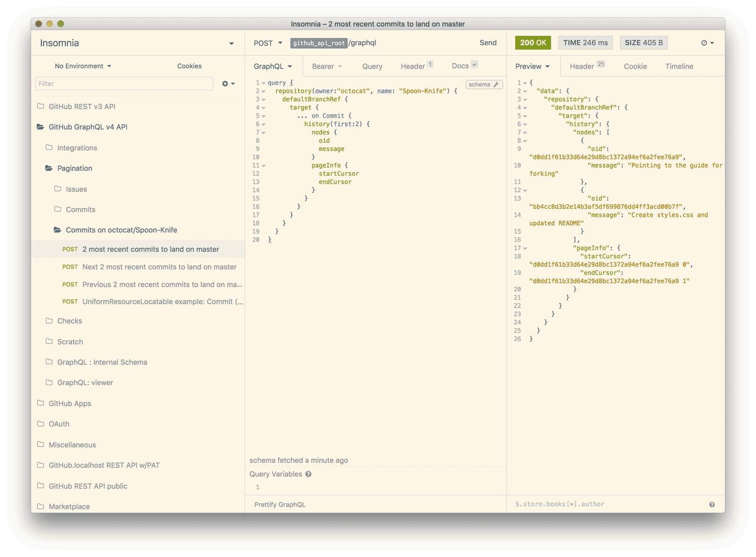This screenshot has height=557, width=756.
Task: Click the help icon beside the response filter
Action: [x=712, y=505]
